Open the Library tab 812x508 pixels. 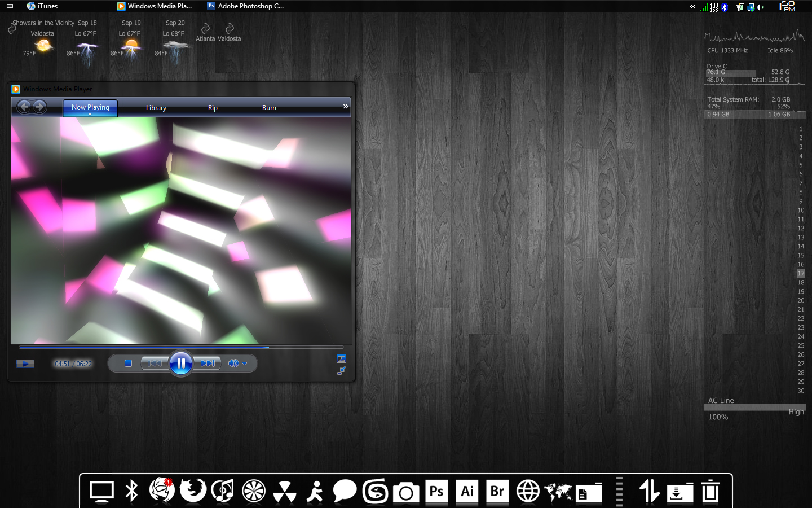point(156,108)
